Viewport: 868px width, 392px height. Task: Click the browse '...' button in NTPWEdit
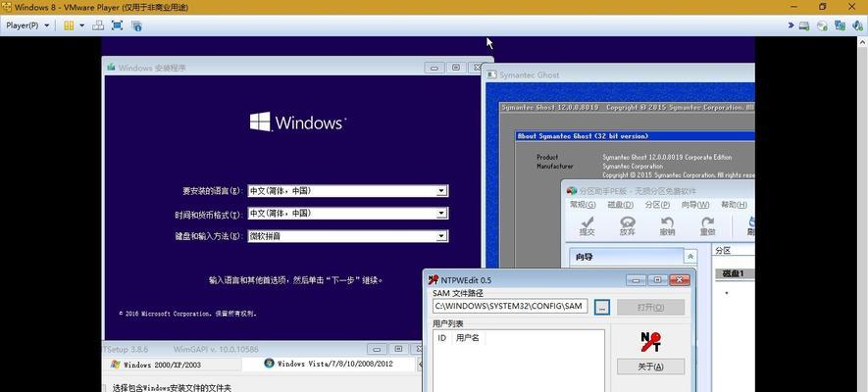tap(602, 308)
